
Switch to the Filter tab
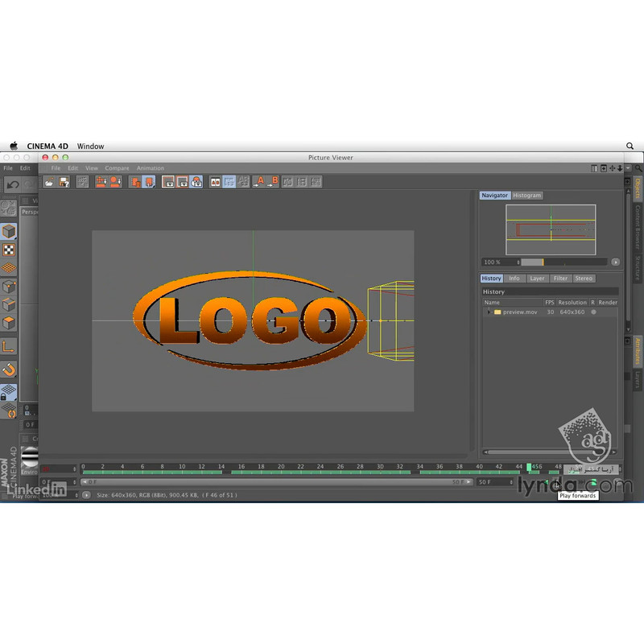tap(560, 279)
